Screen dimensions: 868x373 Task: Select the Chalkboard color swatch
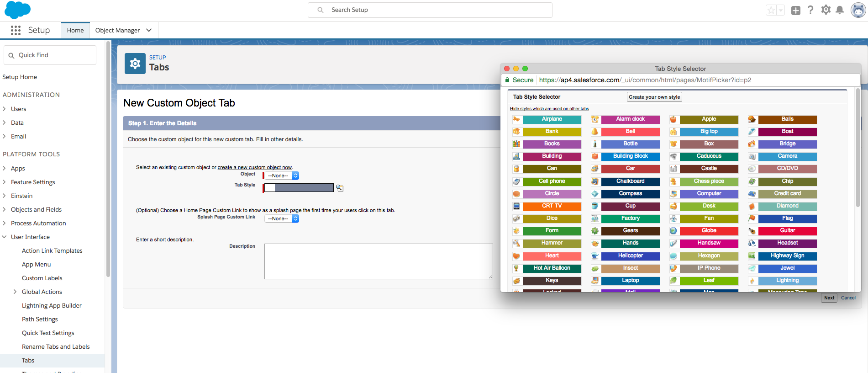pos(631,181)
